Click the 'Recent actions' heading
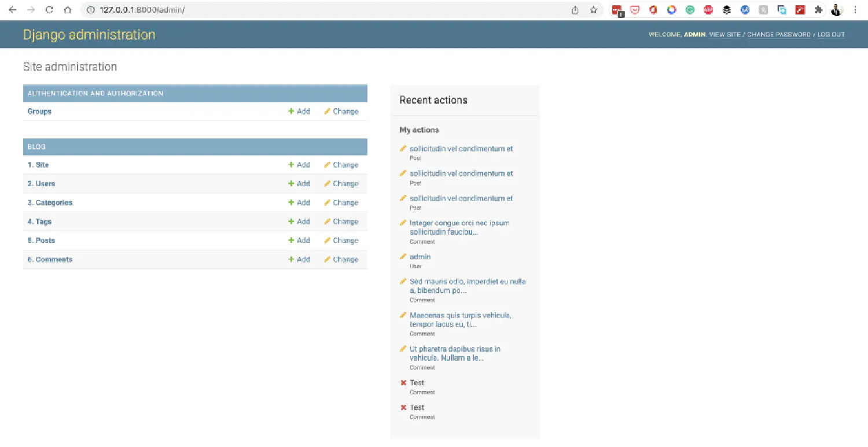868x447 pixels. tap(433, 100)
